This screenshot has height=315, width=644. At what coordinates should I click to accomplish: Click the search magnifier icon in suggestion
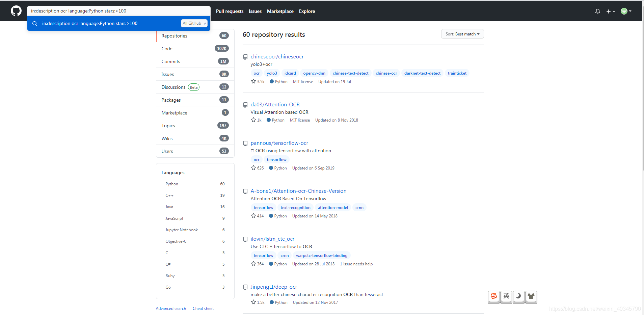click(35, 24)
